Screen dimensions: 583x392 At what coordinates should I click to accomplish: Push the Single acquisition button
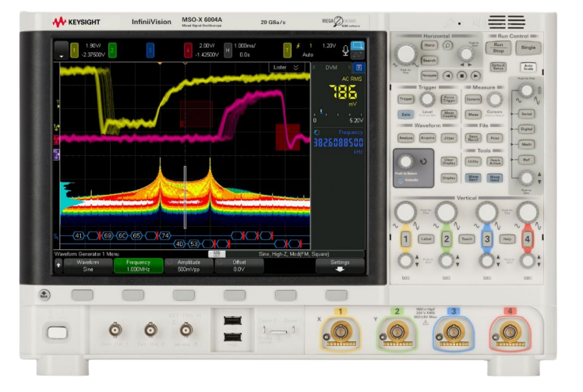pyautogui.click(x=528, y=48)
